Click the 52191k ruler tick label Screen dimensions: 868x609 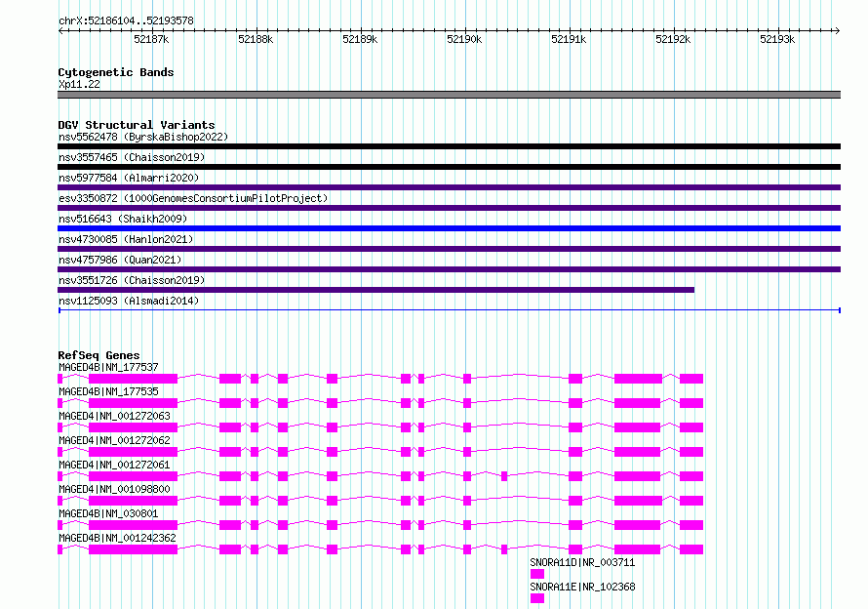pyautogui.click(x=569, y=39)
